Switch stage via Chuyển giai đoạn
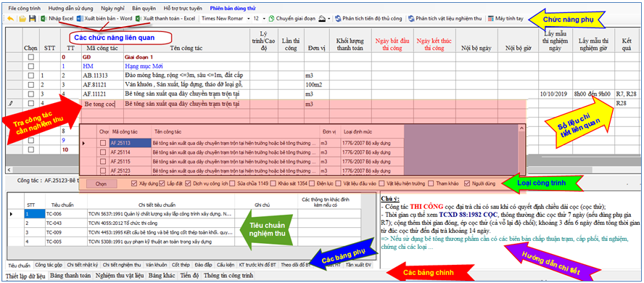The image size is (644, 283). coord(292,18)
